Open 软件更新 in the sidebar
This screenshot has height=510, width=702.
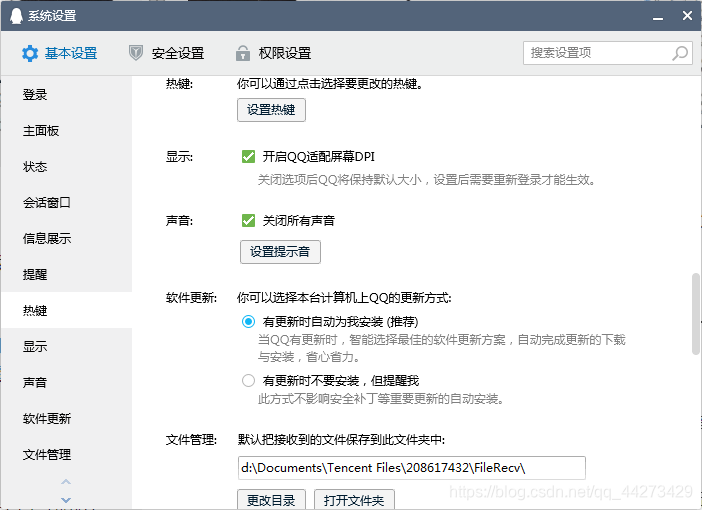pyautogui.click(x=67, y=419)
